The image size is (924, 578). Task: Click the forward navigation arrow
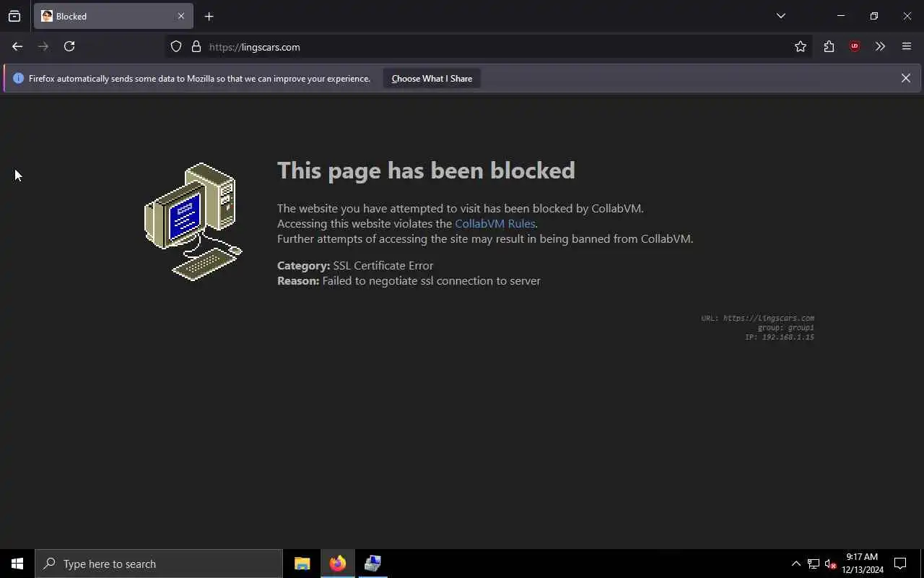[43, 46]
